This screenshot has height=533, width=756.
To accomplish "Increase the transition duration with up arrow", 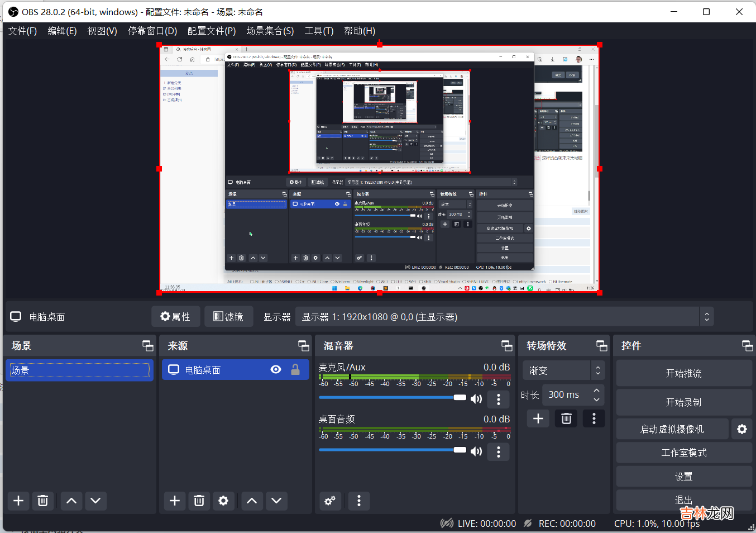I will coord(596,391).
